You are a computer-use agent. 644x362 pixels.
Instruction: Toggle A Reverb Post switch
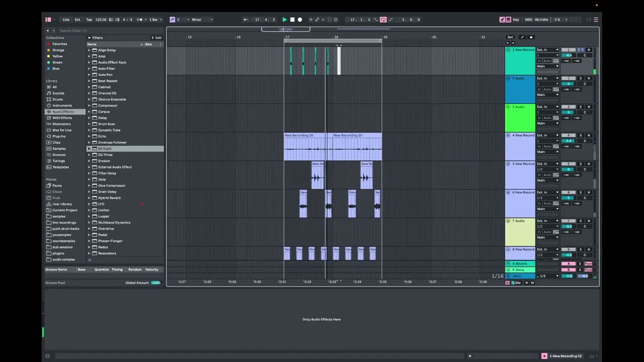click(588, 264)
